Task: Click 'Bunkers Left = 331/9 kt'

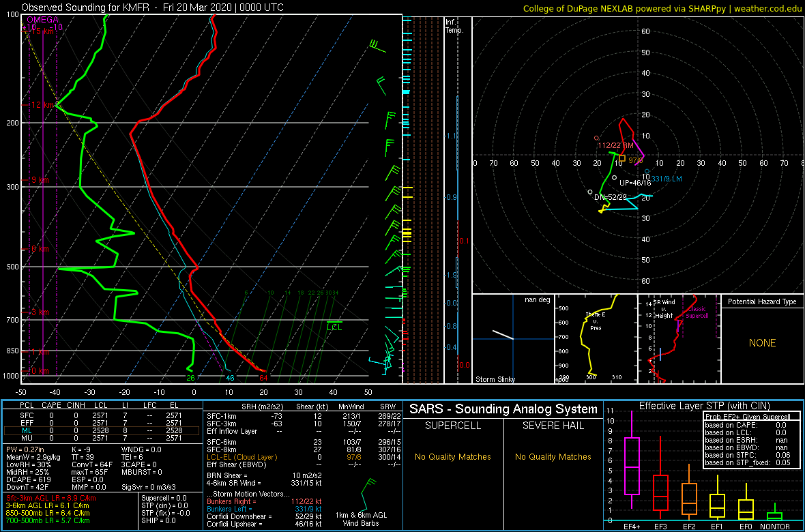Action: click(264, 509)
